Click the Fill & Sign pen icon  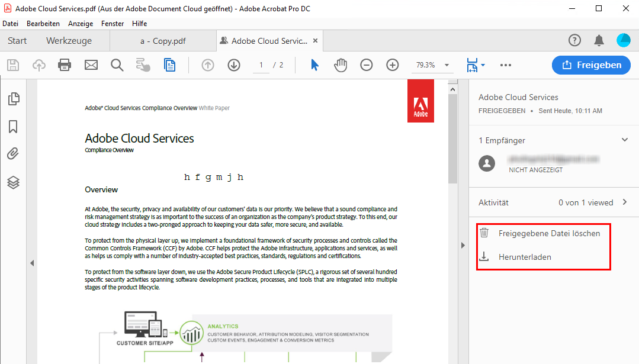[x=143, y=65]
